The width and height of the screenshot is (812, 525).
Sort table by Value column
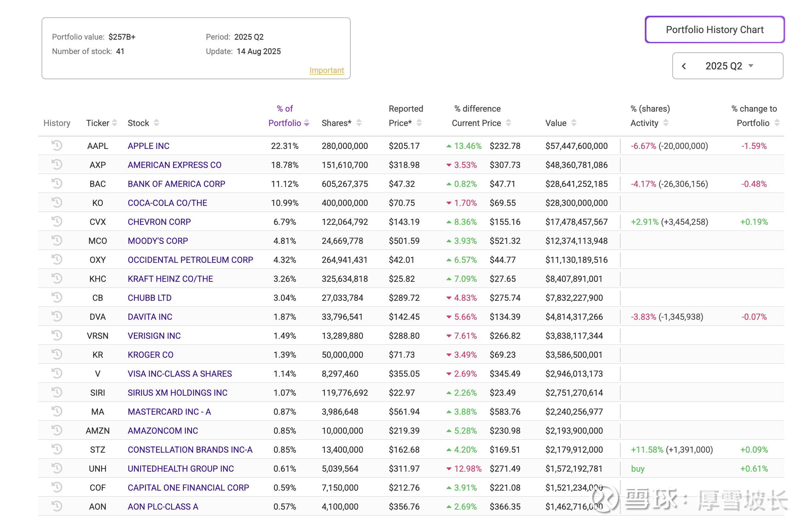560,123
